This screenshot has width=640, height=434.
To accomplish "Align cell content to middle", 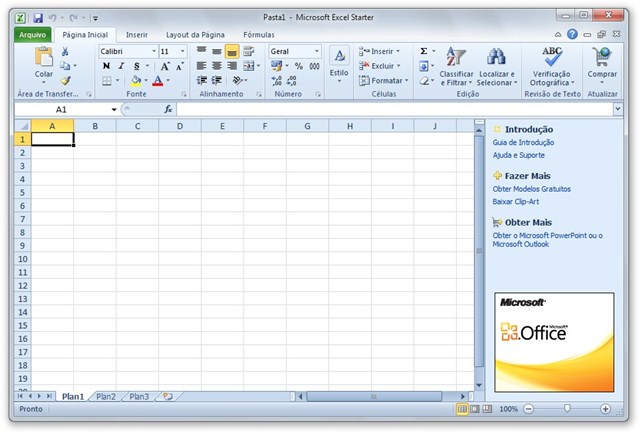I will point(217,51).
